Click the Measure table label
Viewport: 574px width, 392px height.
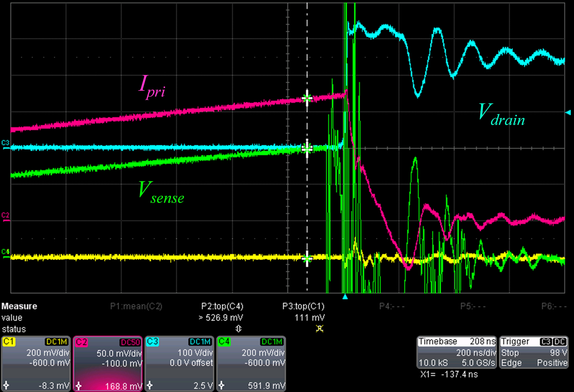[19, 306]
